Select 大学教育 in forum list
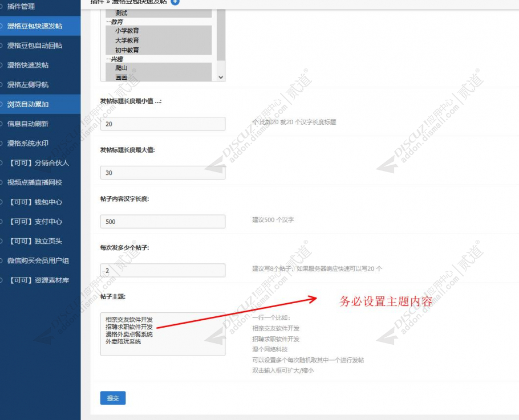 [x=159, y=40]
